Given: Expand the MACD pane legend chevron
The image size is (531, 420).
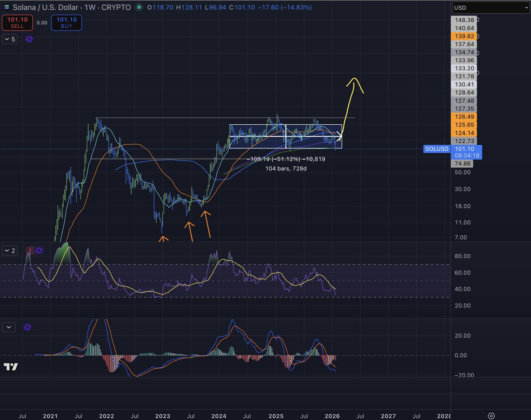Looking at the screenshot, I should point(10,327).
